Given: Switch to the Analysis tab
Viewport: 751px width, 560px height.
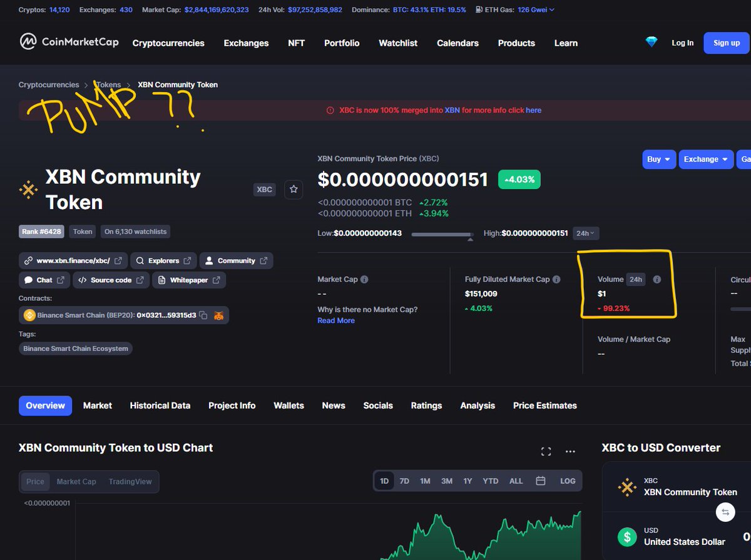Looking at the screenshot, I should click(x=478, y=405).
